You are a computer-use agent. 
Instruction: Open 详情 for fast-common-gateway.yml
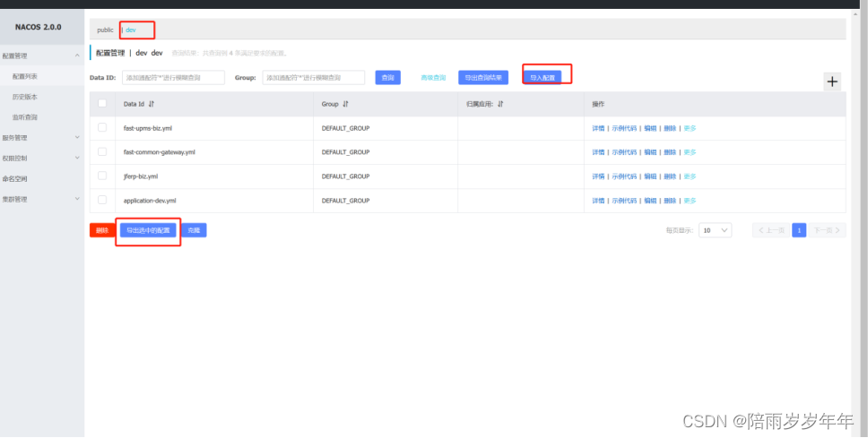coord(598,152)
